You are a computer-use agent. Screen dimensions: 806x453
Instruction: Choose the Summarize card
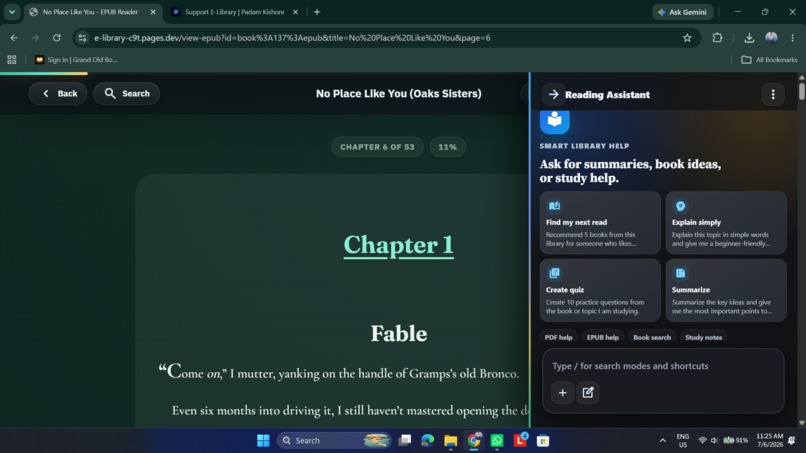(x=726, y=291)
